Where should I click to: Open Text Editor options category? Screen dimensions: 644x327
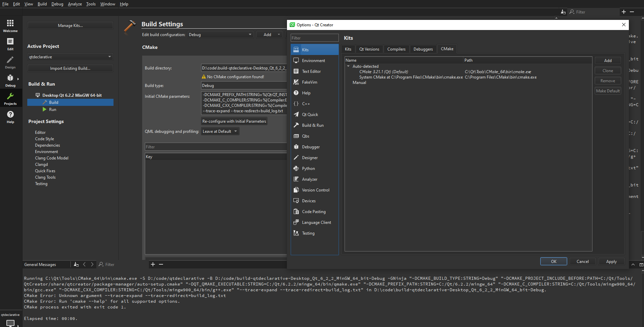315,71
